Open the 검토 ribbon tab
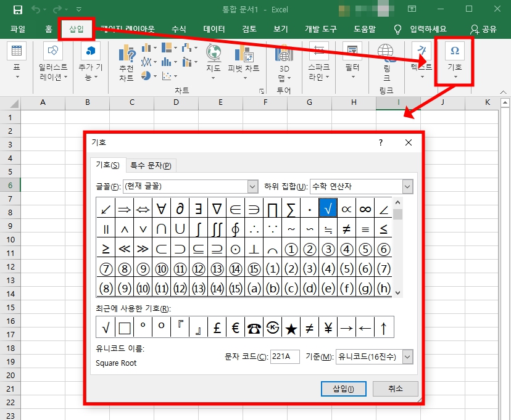511x420 pixels. (249, 29)
